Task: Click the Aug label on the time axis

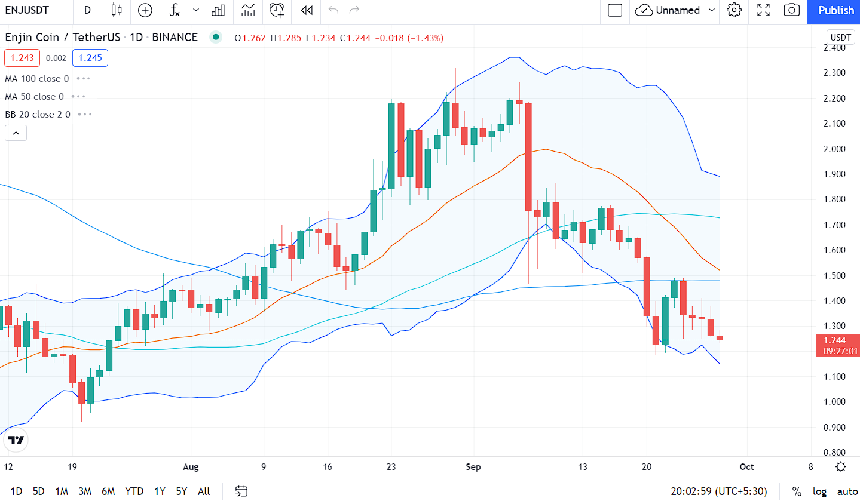Action: pyautogui.click(x=191, y=467)
